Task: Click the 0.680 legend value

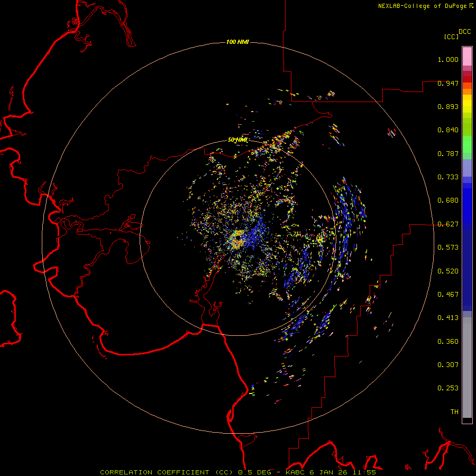Action: [448, 200]
